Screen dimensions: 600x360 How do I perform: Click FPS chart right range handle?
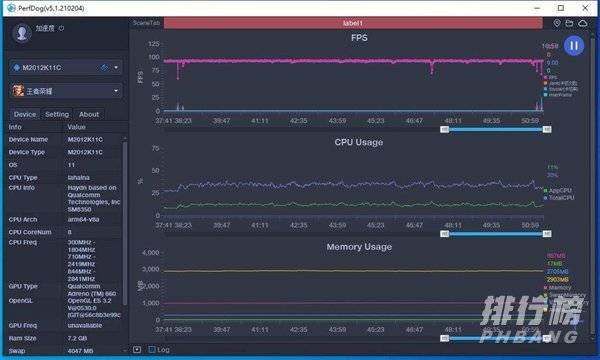tap(547, 129)
